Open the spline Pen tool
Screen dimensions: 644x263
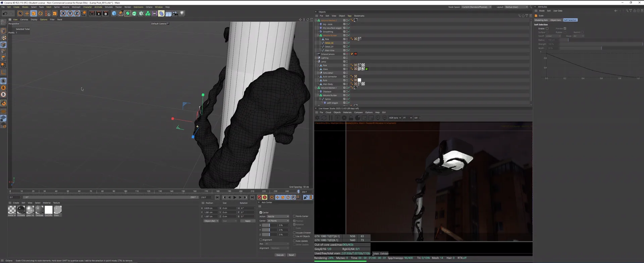pyautogui.click(x=121, y=13)
